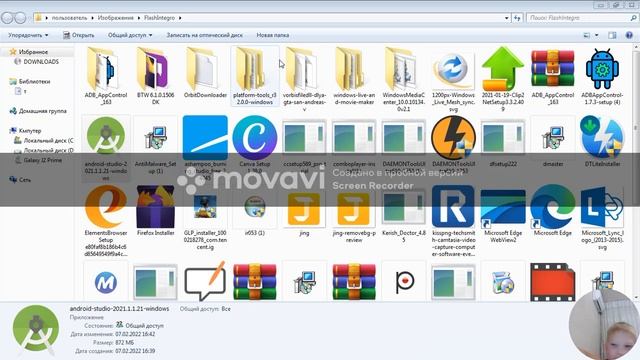Open Explorer help button

(x=629, y=36)
